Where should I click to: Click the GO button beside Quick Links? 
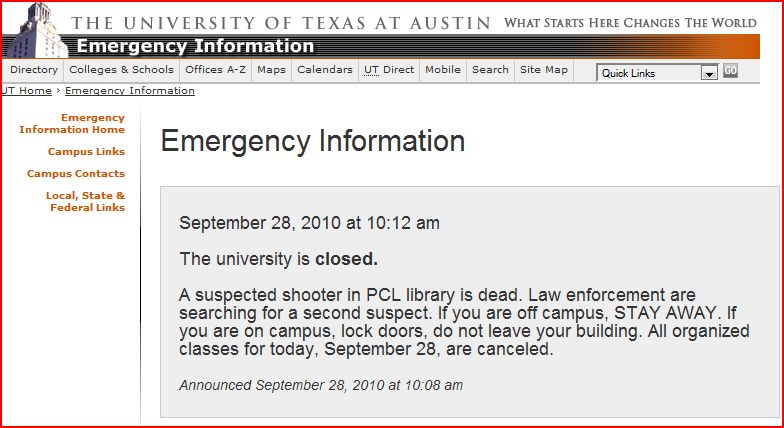[730, 71]
